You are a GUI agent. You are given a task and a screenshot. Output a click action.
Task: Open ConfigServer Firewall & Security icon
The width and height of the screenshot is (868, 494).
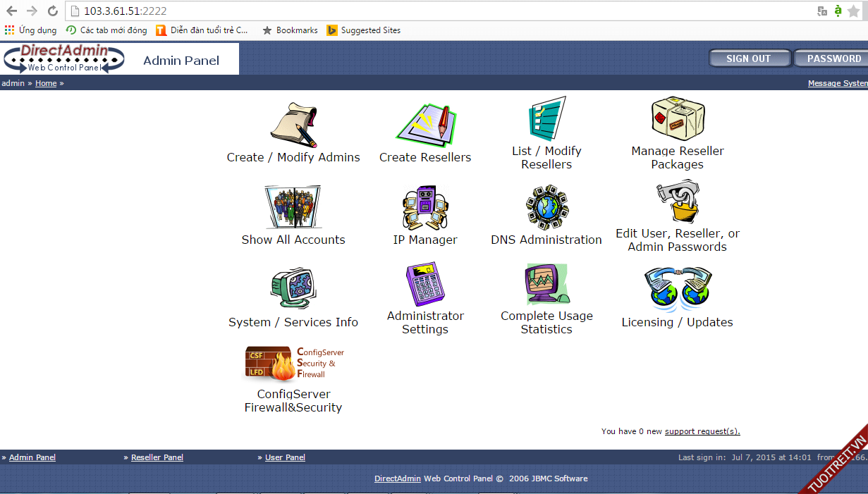tap(293, 364)
